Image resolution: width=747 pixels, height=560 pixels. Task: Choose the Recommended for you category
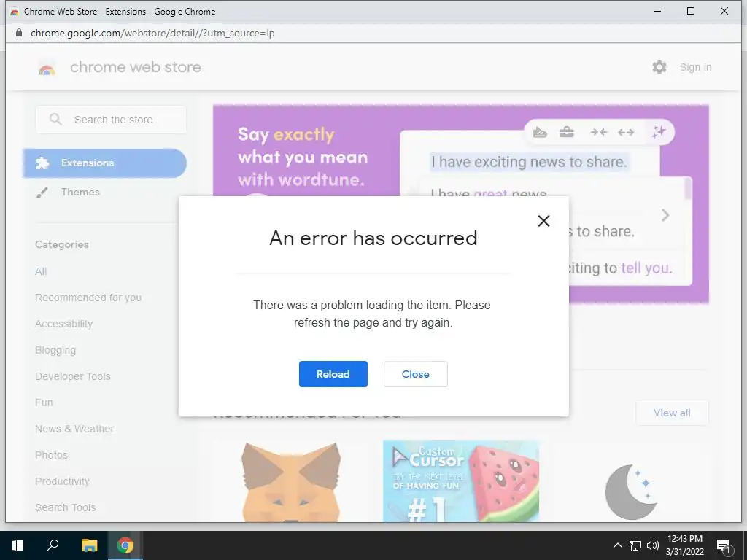tap(88, 297)
